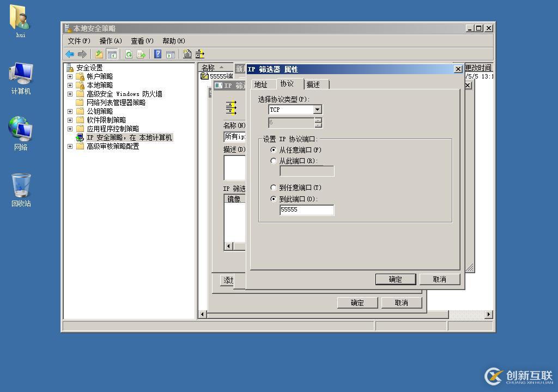This screenshot has height=392, width=558.
Task: Click 取消 in IP 筛选器 属性 dialog
Action: pos(439,279)
